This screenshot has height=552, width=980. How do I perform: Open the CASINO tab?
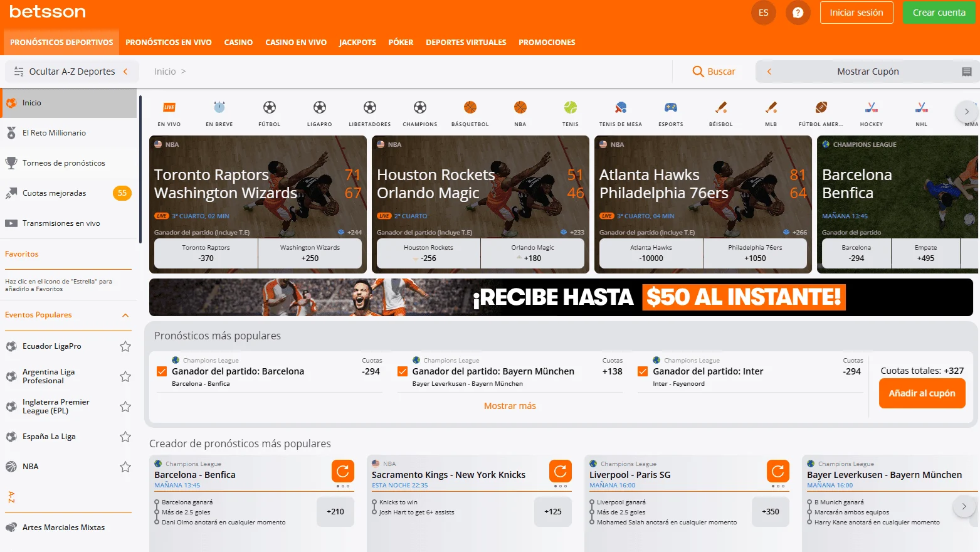238,43
